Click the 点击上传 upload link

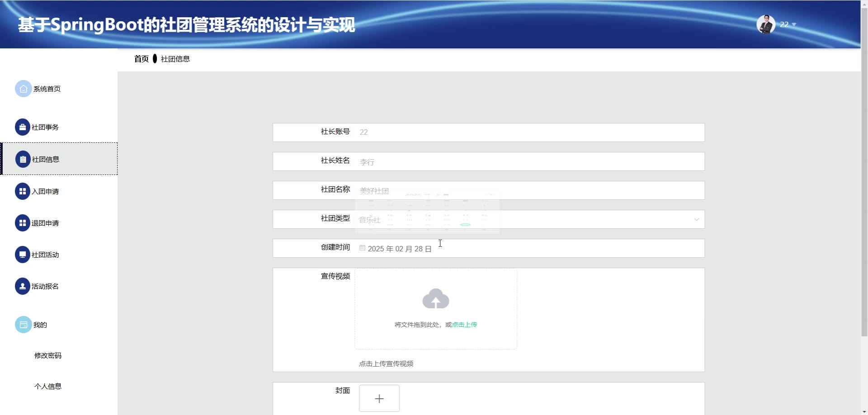pyautogui.click(x=464, y=325)
